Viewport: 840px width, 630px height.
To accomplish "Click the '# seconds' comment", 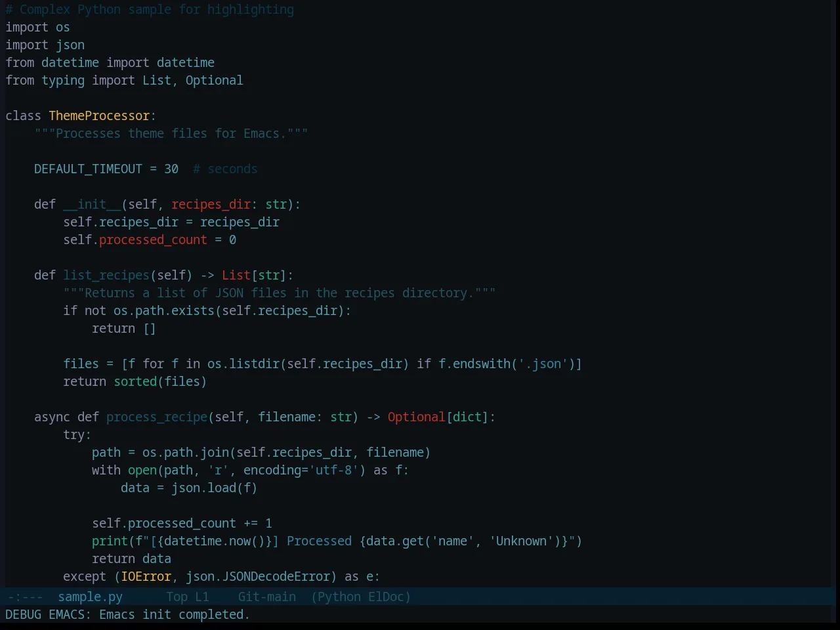I will 225,169.
